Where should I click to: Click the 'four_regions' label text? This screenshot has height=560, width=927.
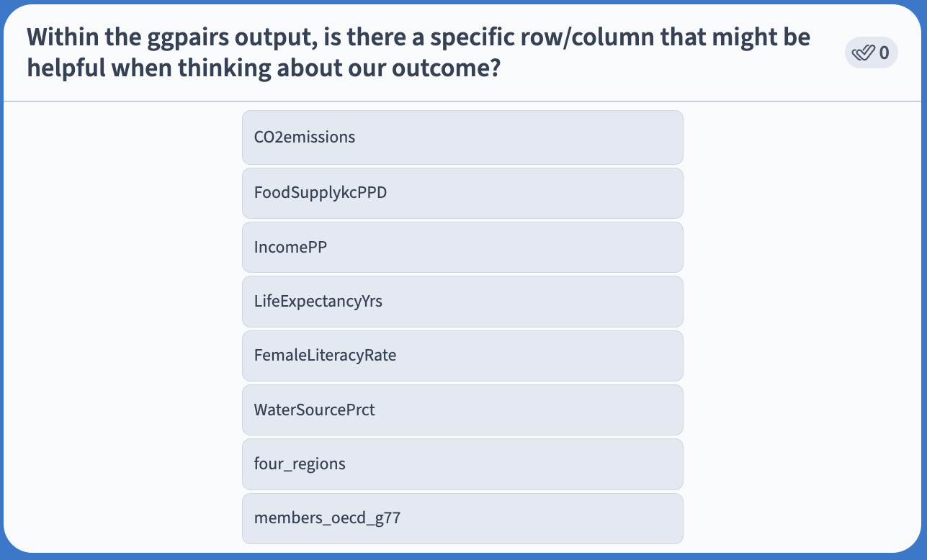pos(300,464)
